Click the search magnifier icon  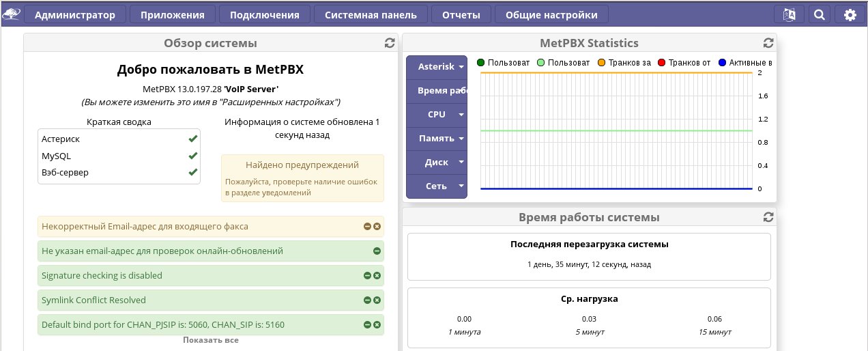(820, 15)
